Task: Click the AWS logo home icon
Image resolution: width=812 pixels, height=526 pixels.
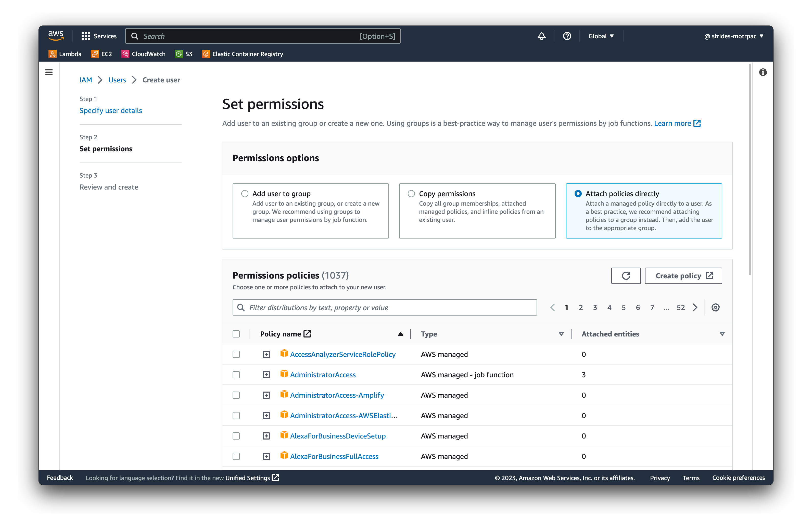Action: click(56, 36)
